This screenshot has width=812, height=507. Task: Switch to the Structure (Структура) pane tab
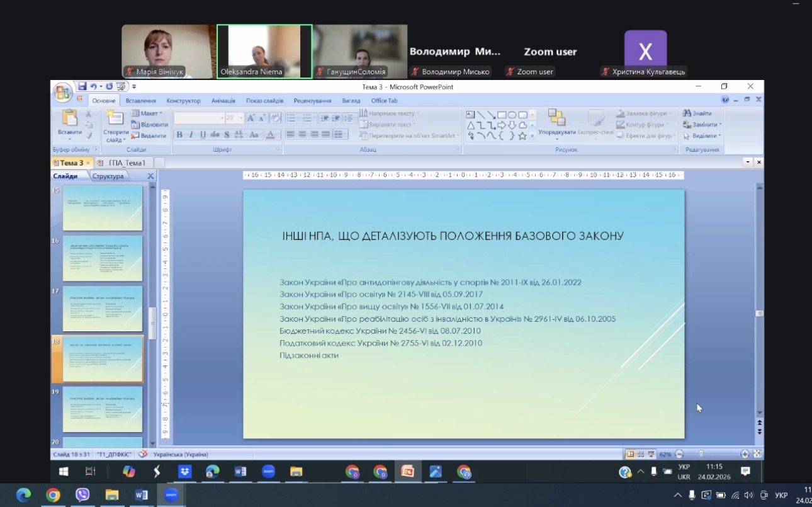click(x=108, y=176)
